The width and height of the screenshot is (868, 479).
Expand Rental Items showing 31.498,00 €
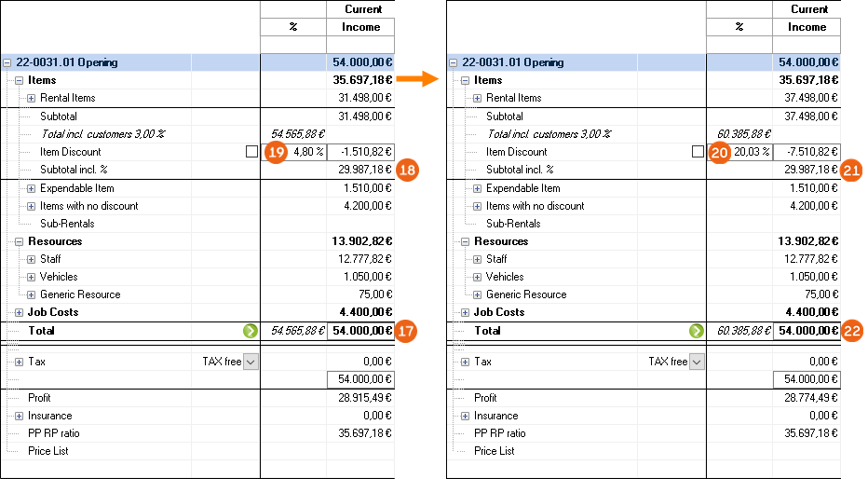(31, 98)
